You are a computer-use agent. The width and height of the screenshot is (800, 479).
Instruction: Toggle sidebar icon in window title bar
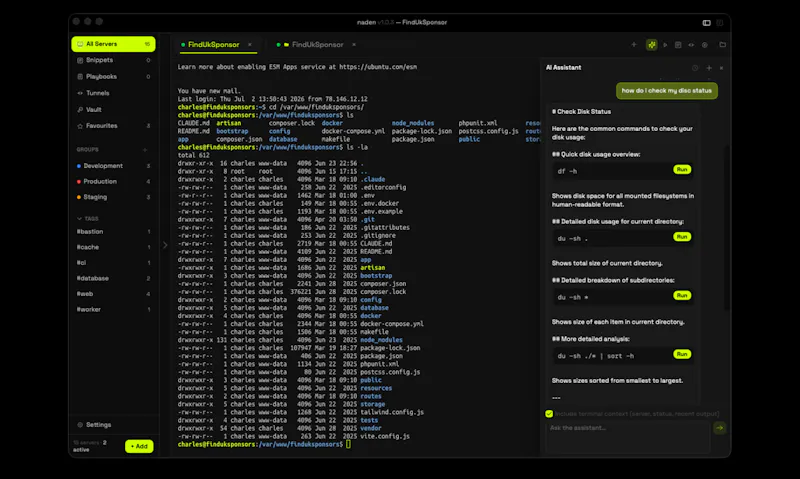point(707,22)
